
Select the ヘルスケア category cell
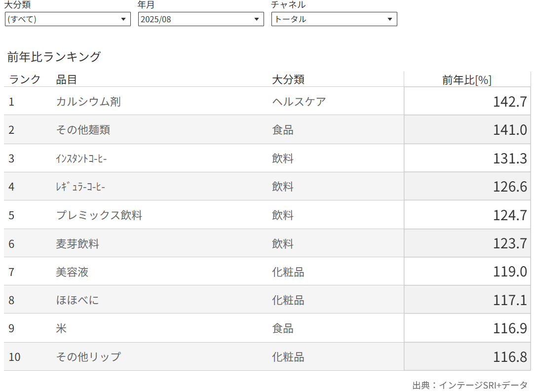pyautogui.click(x=299, y=102)
